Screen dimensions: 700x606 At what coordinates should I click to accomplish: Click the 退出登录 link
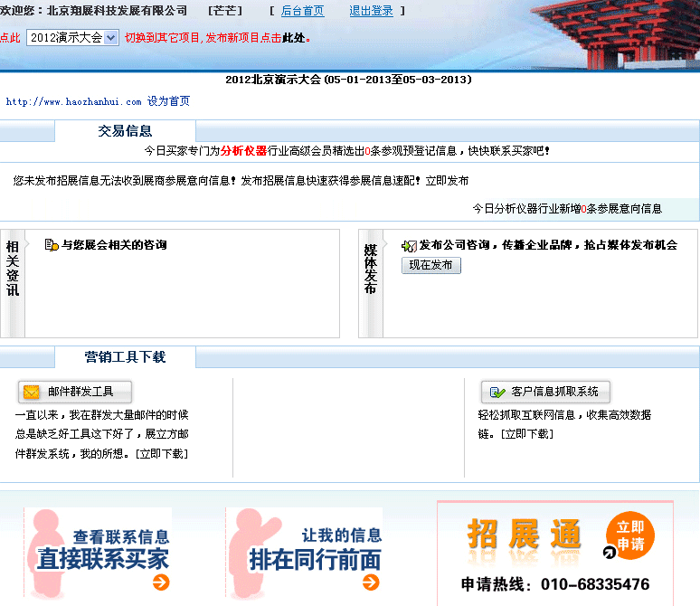[371, 11]
